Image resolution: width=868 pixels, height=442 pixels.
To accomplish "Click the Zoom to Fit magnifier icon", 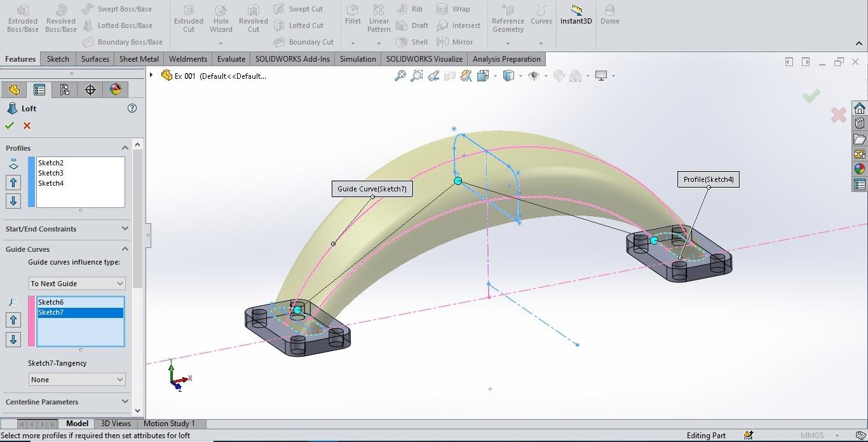I will [400, 76].
